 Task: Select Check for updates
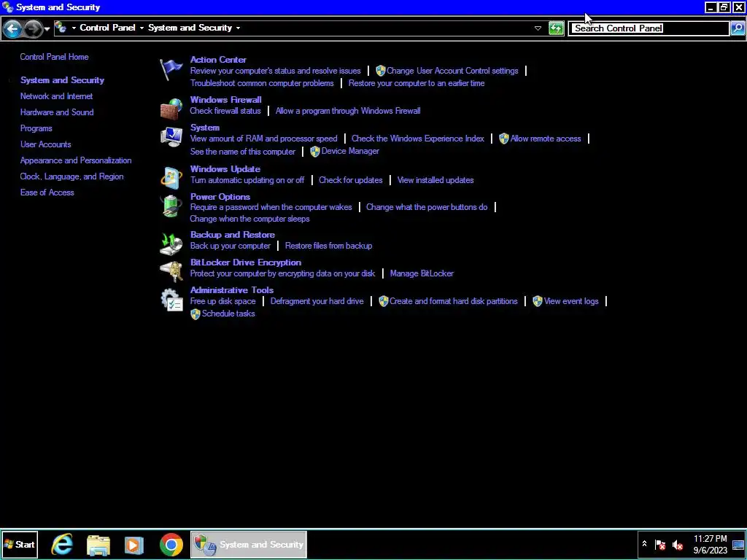point(351,180)
